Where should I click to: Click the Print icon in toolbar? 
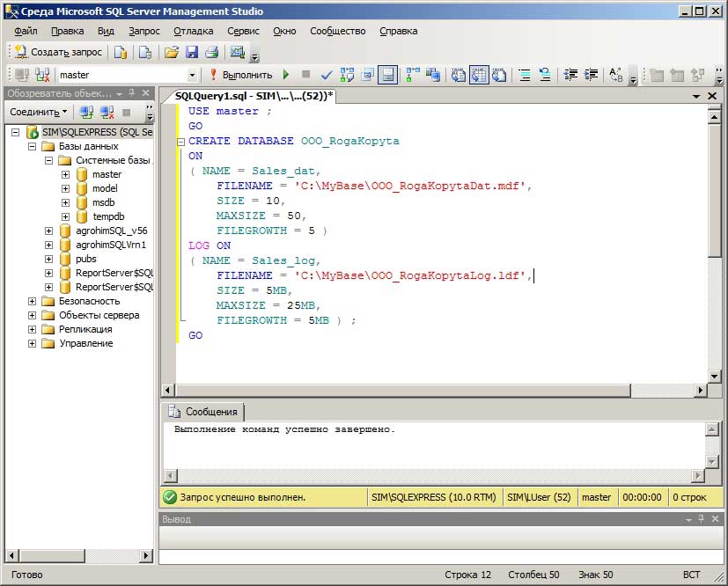pos(211,52)
